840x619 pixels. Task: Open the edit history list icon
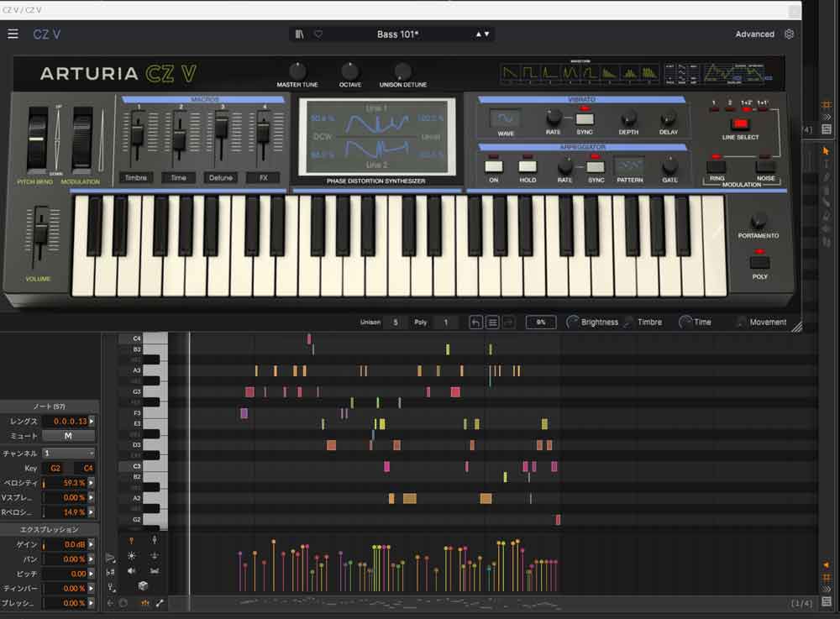[493, 323]
